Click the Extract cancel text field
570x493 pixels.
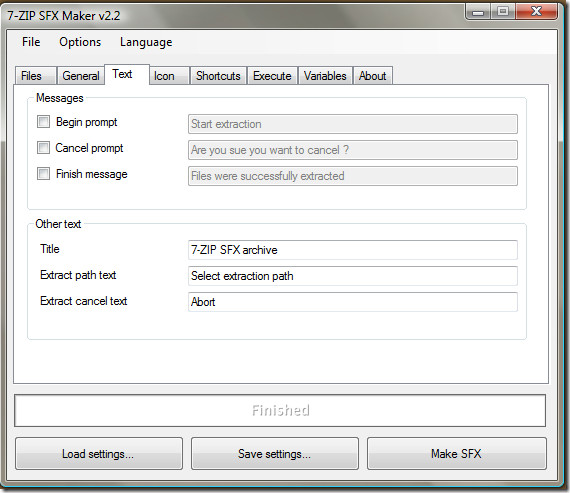pos(353,302)
